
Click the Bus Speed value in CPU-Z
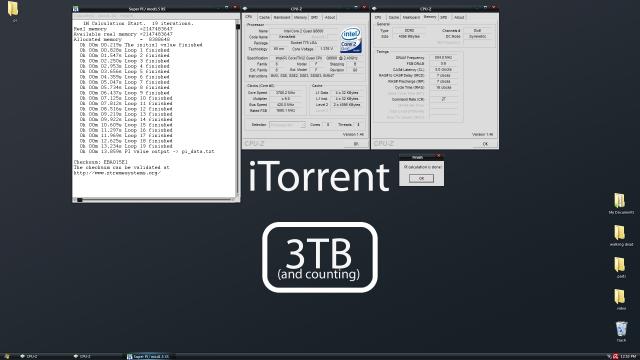tap(285, 104)
